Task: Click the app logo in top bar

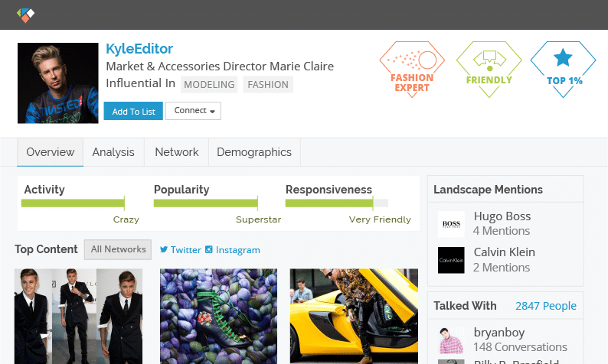Action: [x=26, y=15]
